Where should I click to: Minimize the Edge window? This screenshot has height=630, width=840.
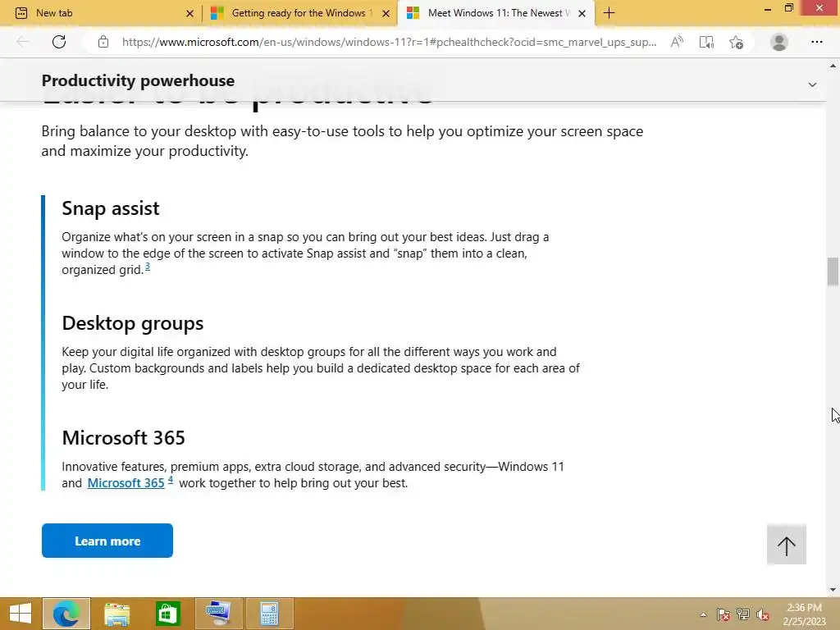(767, 8)
